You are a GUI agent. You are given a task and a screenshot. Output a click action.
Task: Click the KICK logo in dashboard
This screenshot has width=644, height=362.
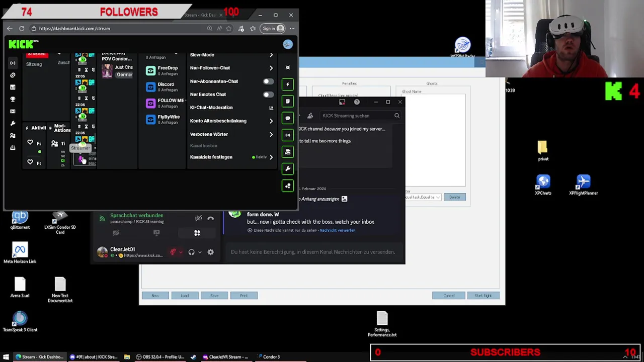tap(23, 44)
